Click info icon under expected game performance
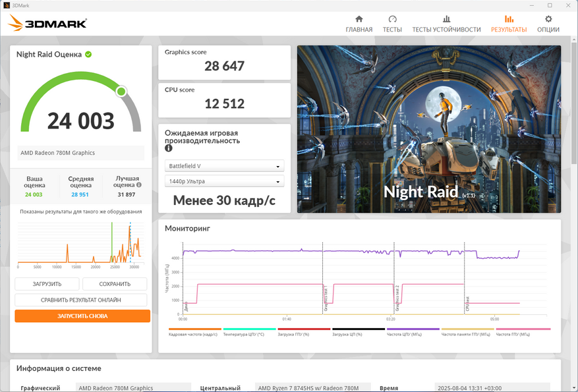This screenshot has width=578, height=392. pyautogui.click(x=169, y=149)
